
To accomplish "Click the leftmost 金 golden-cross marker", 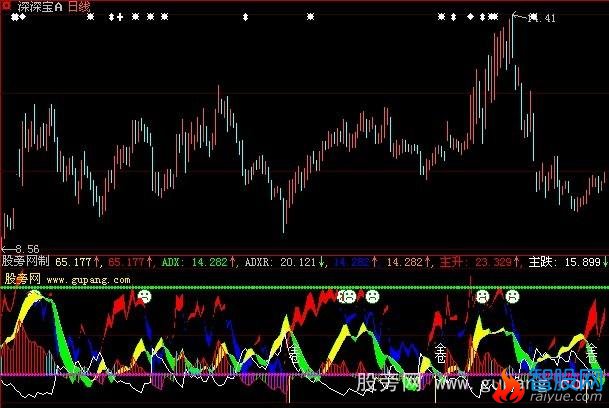I will [293, 352].
